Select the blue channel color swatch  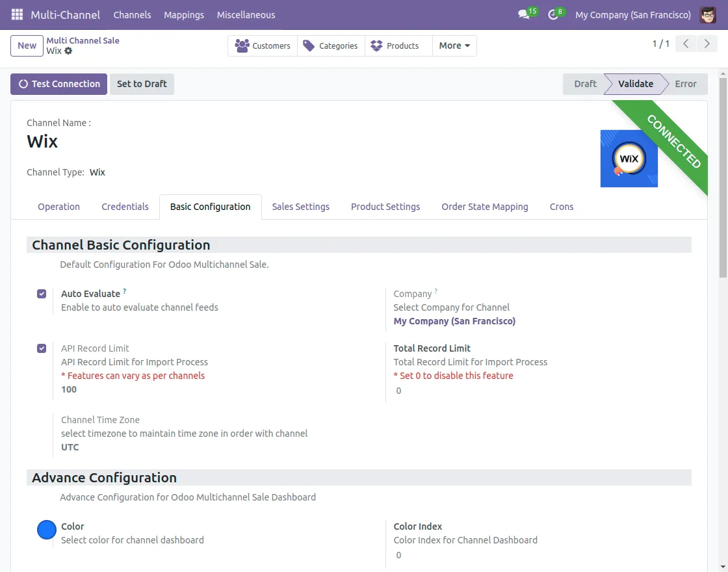coord(47,530)
